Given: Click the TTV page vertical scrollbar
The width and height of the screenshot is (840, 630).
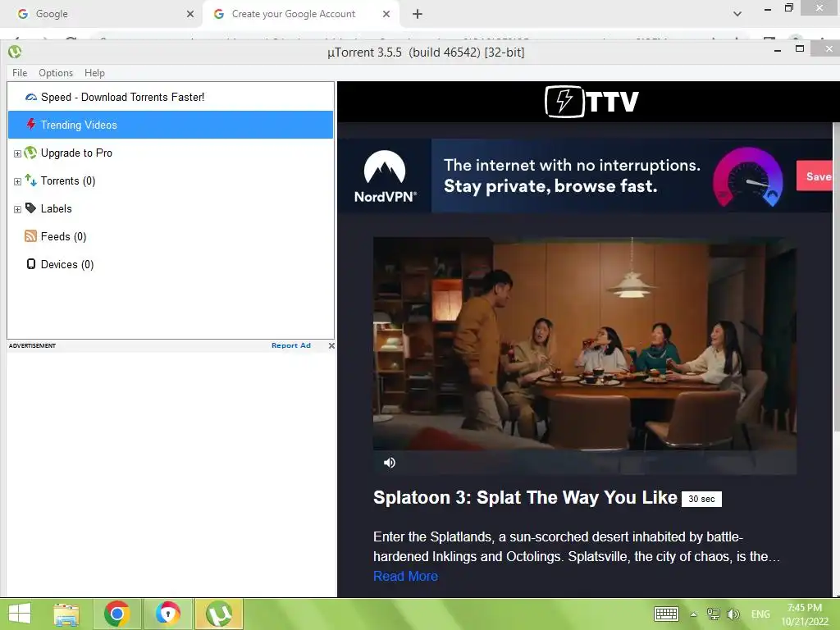Looking at the screenshot, I should click(836, 276).
